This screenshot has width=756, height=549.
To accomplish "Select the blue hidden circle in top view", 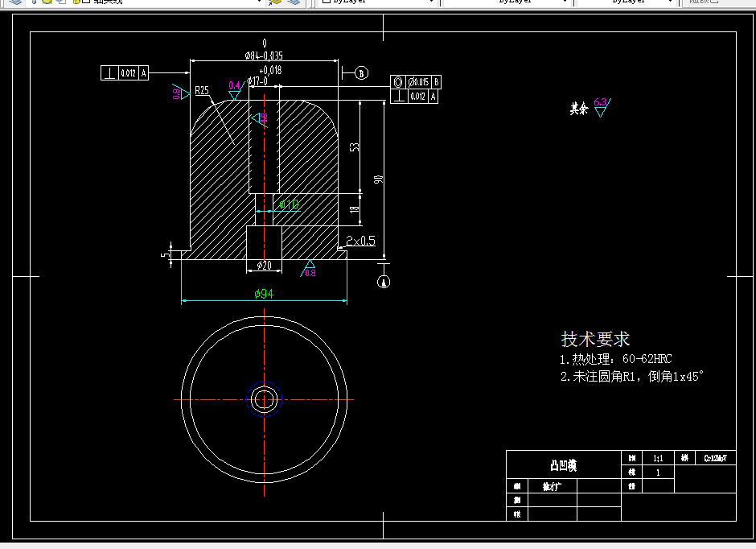I will point(265,399).
